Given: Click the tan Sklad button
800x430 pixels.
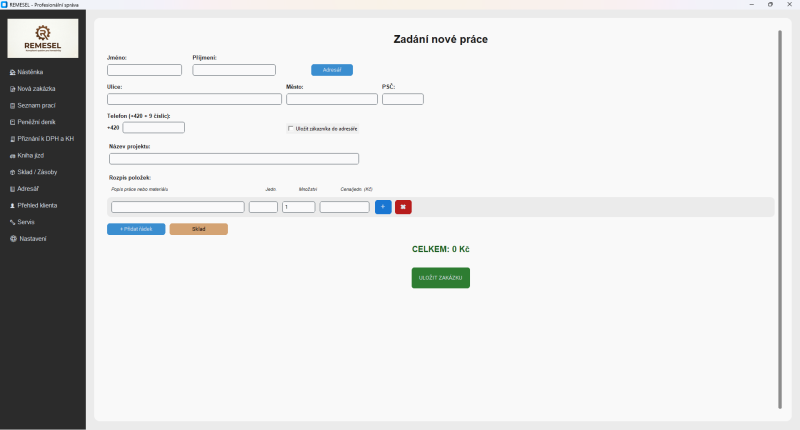Looking at the screenshot, I should [198, 229].
